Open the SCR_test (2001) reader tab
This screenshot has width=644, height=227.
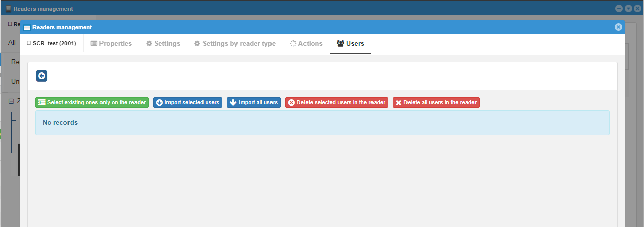click(x=52, y=44)
